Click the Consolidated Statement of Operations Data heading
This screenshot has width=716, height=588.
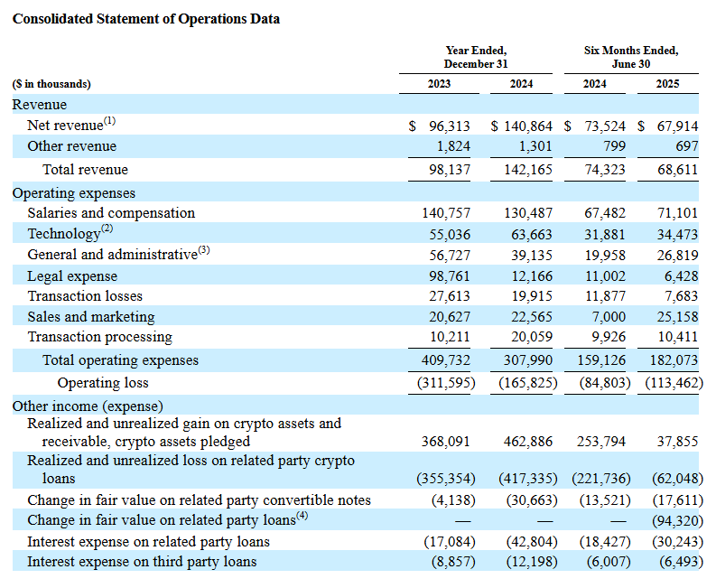click(145, 19)
